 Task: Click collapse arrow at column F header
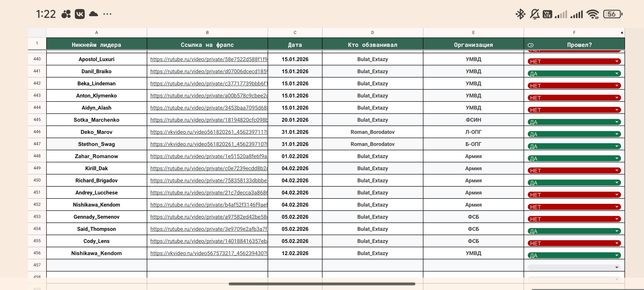tap(621, 33)
